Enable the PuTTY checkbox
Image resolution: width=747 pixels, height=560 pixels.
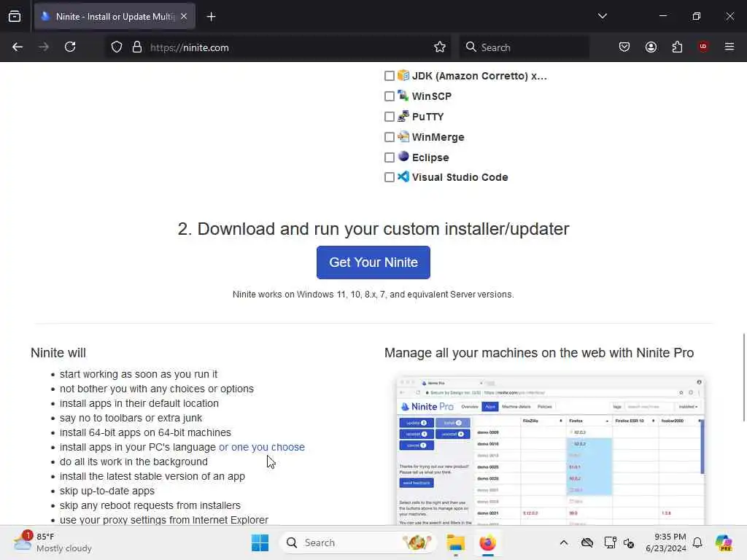pyautogui.click(x=390, y=117)
